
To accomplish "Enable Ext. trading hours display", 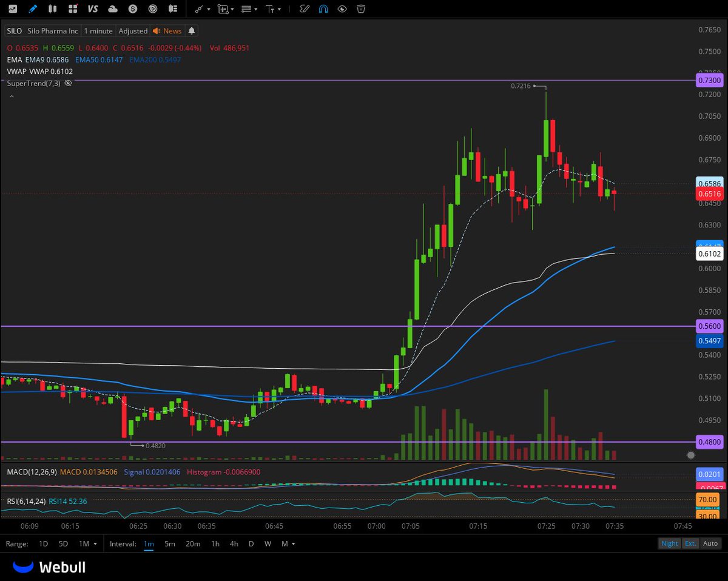I will pyautogui.click(x=690, y=543).
